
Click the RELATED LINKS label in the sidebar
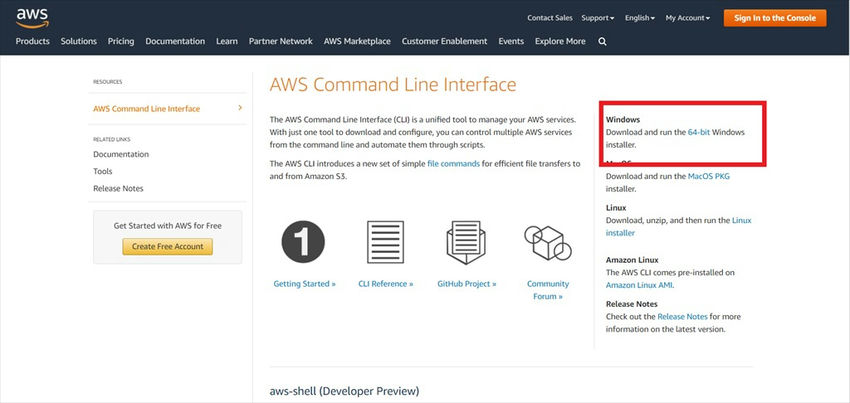click(x=112, y=139)
